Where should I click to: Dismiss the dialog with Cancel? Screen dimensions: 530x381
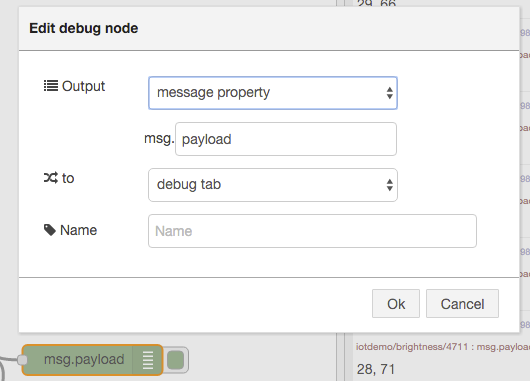coord(462,304)
